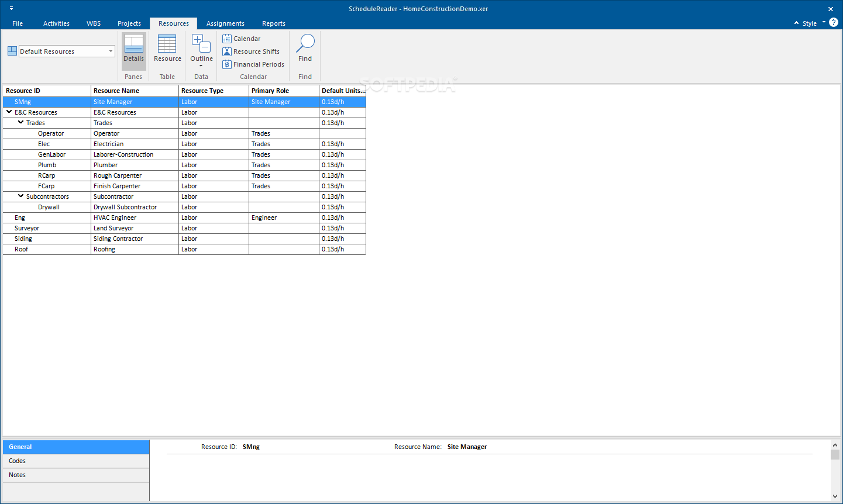
Task: Open the Calendar option in ribbon
Action: 242,39
